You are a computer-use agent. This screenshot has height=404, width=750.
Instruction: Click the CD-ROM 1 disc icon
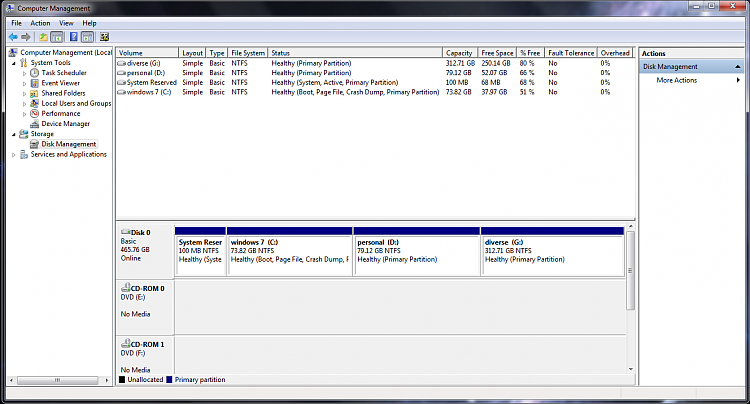point(126,343)
